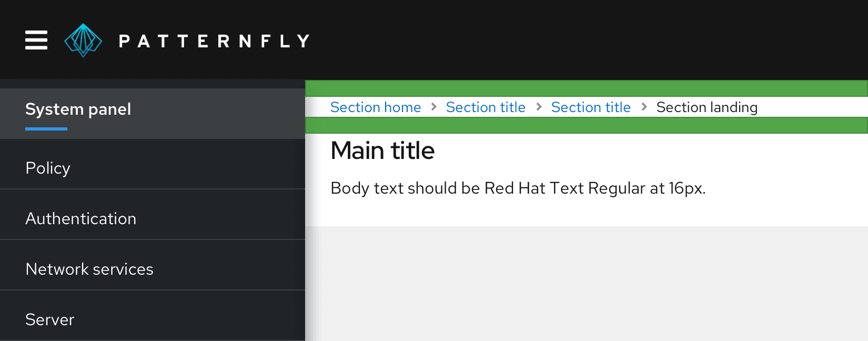Toggle the hamburger navigation menu
Screen dimensions: 868x341
36,40
